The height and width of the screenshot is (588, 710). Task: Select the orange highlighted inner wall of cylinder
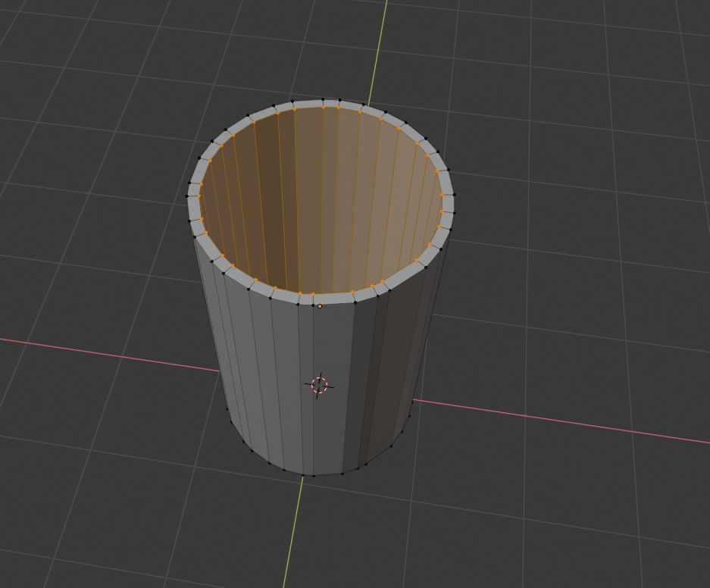click(320, 199)
